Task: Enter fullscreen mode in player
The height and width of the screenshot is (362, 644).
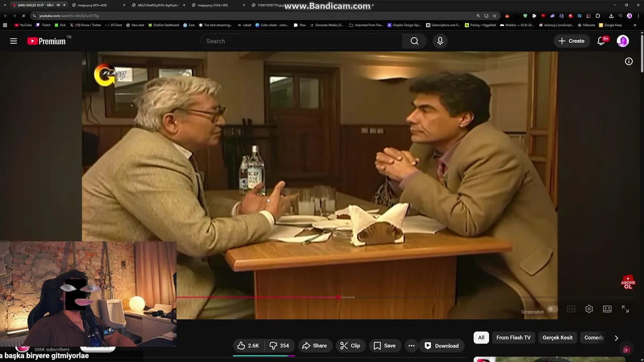Action: coord(625,309)
